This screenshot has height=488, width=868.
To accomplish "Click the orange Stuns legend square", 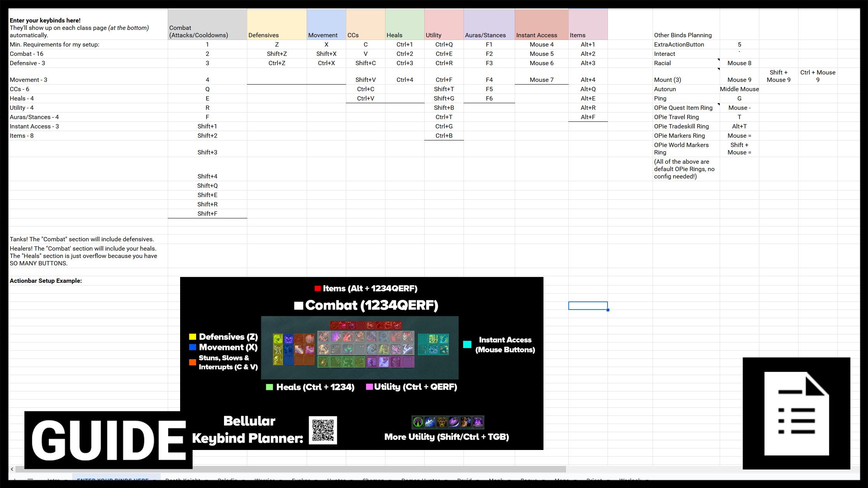I will point(193,362).
